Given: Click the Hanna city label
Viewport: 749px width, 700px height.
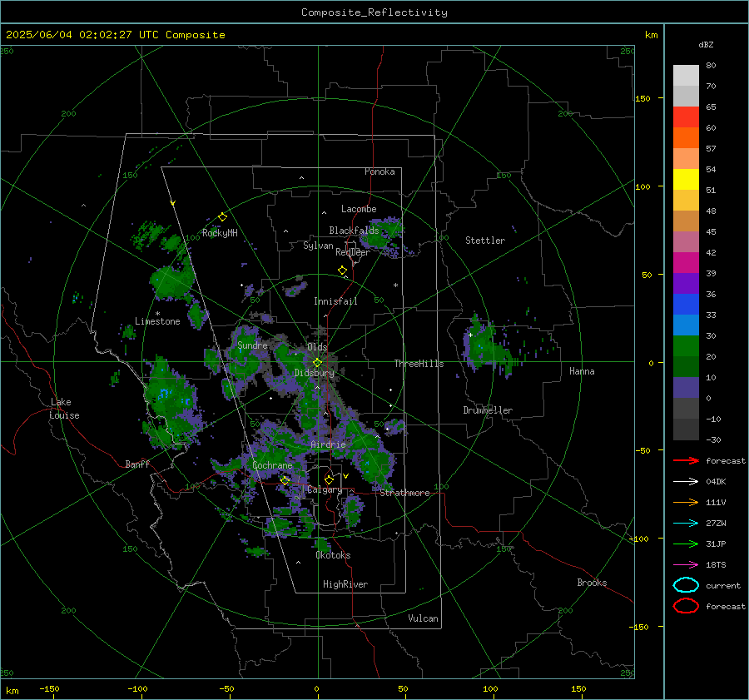Looking at the screenshot, I should (582, 371).
